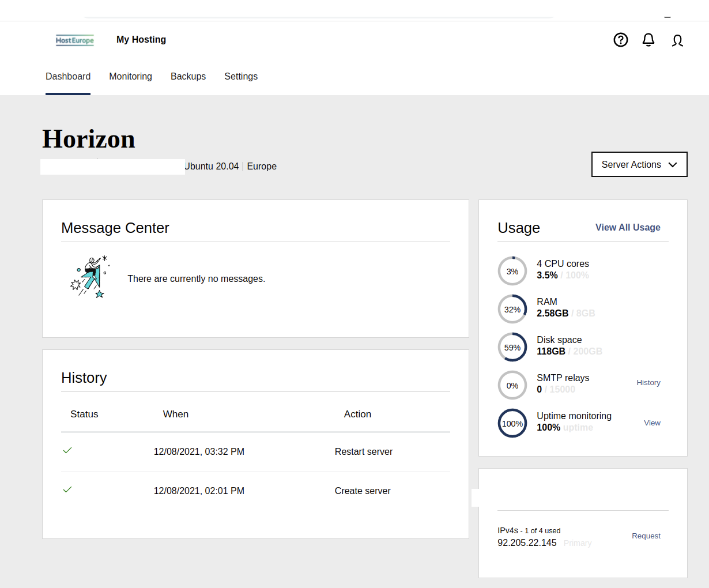Click the Uptime monitoring 100% ring
The image size is (709, 588).
512,423
